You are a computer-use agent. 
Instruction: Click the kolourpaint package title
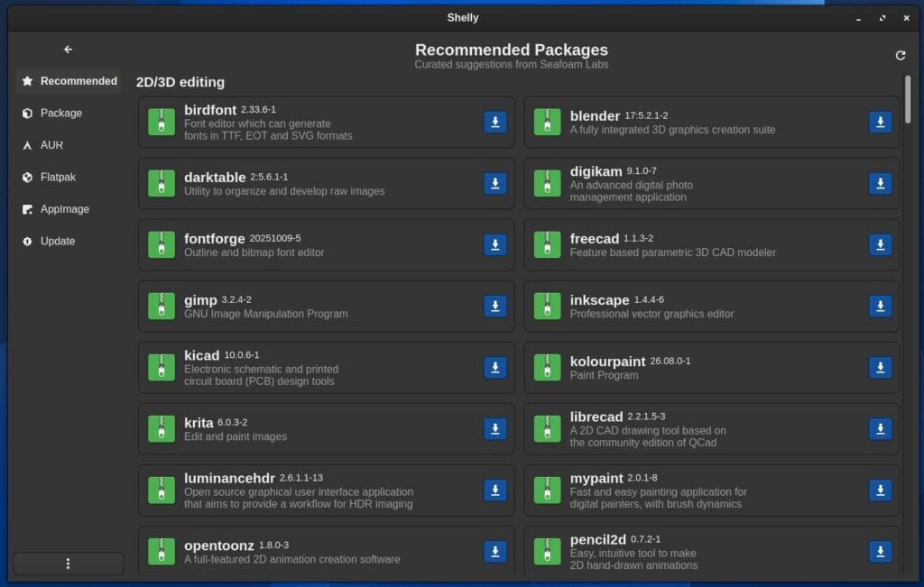[x=607, y=362]
